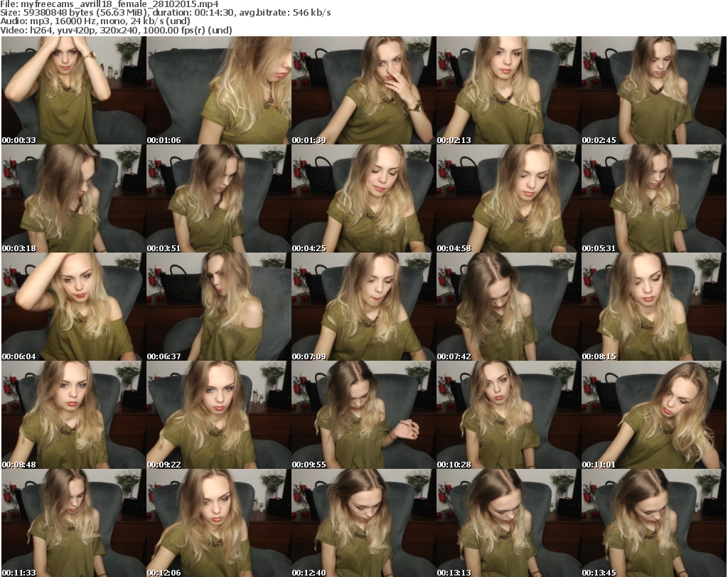Image resolution: width=728 pixels, height=577 pixels.
Task: Select the thumbnail timestamped 00:11:33
Action: coord(73,523)
